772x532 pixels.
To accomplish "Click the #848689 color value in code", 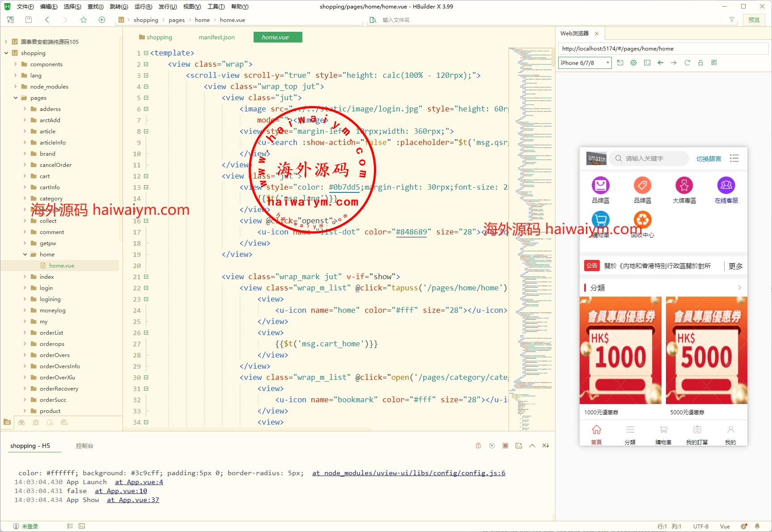I will 411,232.
